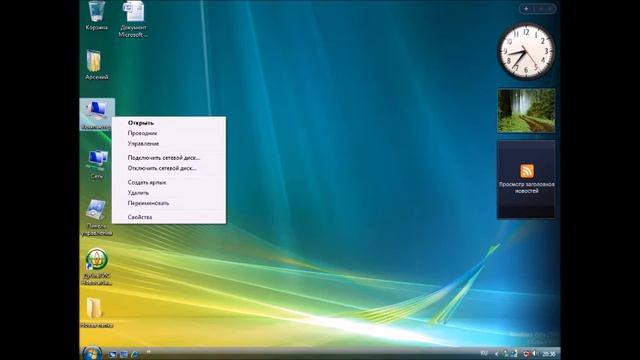Select the Арсений user folder icon

point(96,65)
